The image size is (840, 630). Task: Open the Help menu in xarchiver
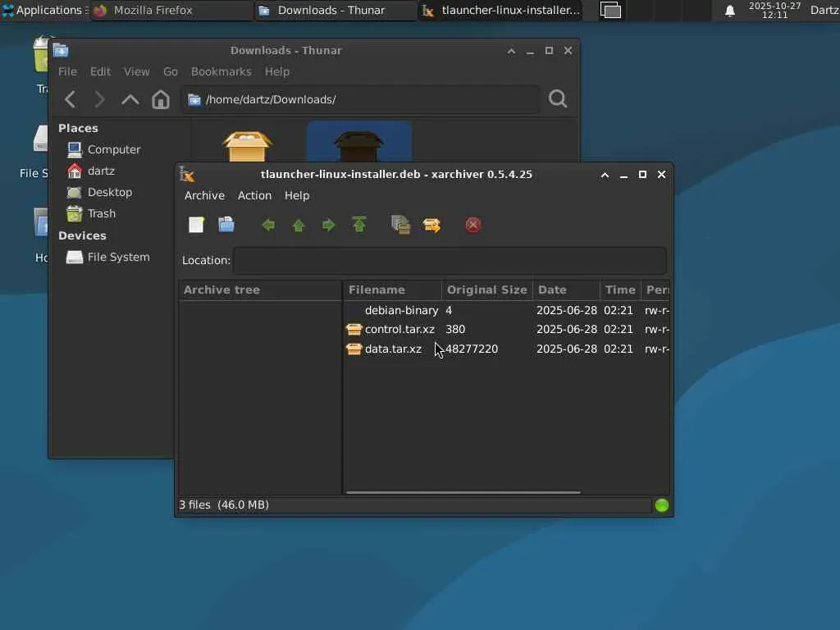[297, 195]
